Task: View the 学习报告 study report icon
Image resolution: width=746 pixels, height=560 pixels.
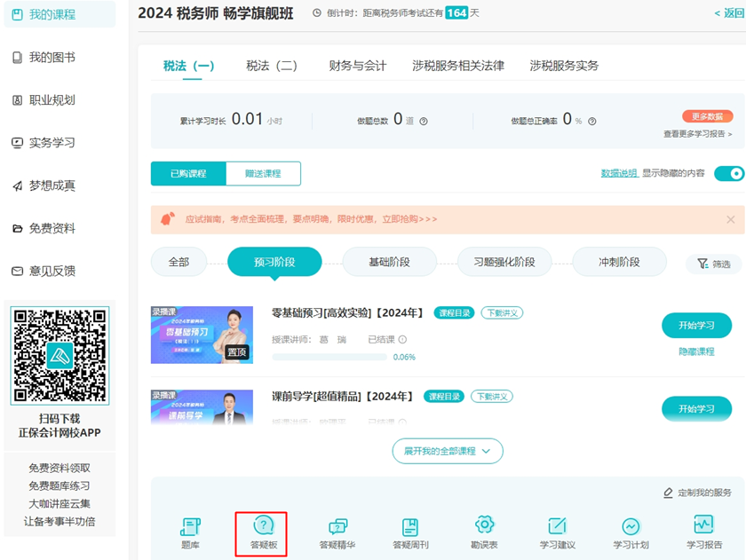Action: [703, 532]
